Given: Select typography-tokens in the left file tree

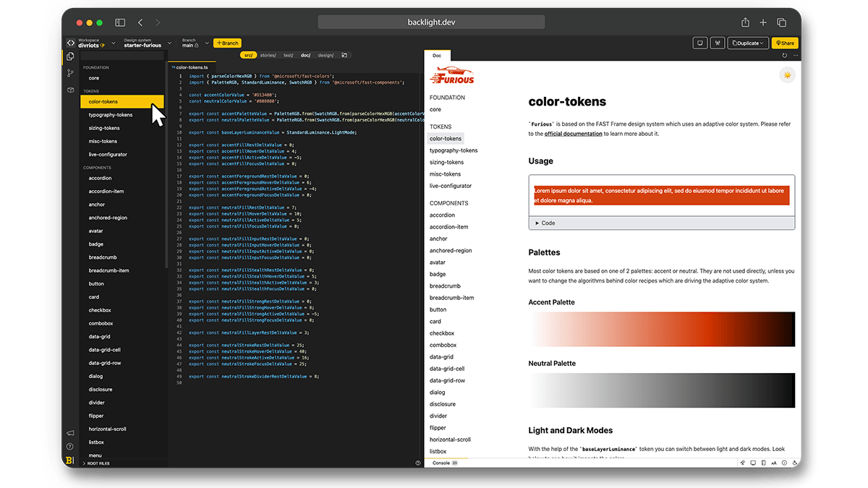Looking at the screenshot, I should (x=111, y=115).
